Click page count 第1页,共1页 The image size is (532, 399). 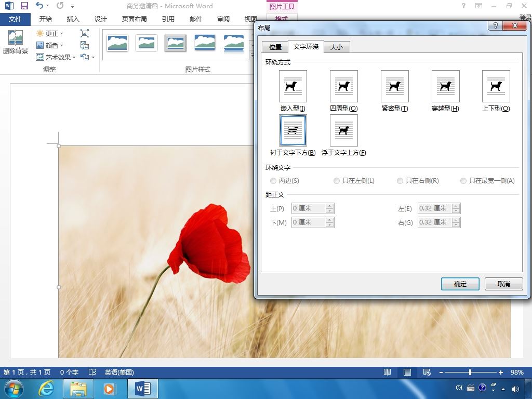click(x=27, y=372)
